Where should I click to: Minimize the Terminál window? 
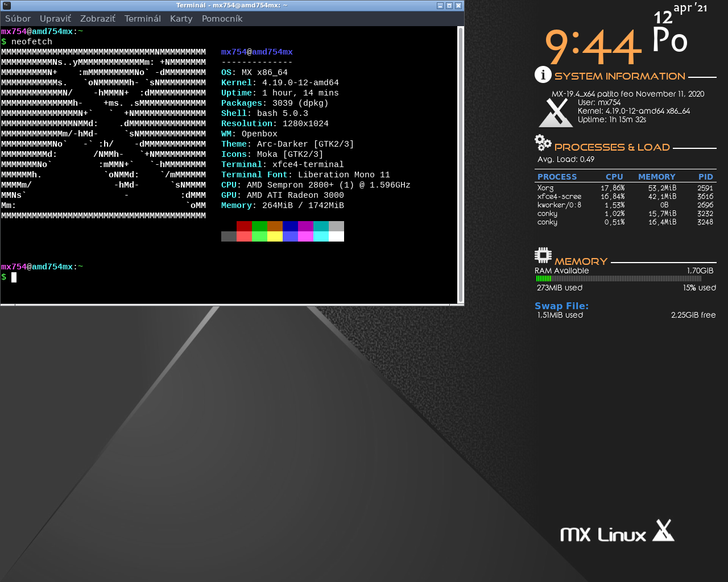click(440, 6)
